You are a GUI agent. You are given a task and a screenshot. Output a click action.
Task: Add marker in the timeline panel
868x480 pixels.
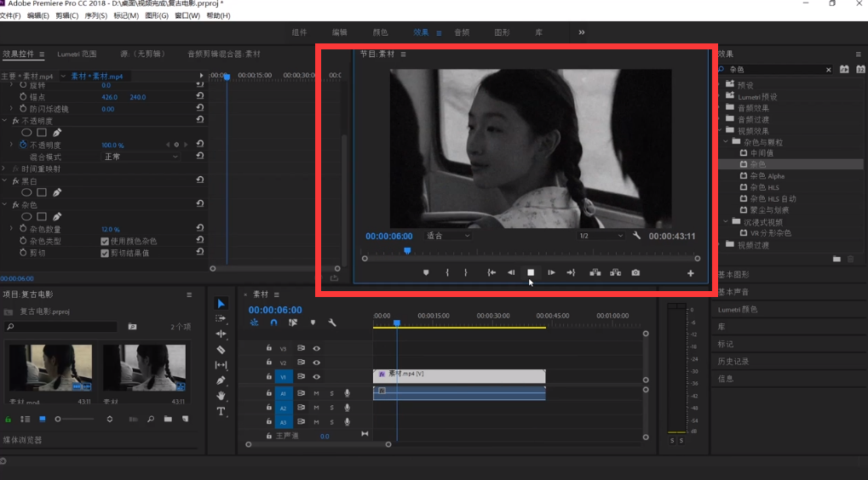coord(313,323)
